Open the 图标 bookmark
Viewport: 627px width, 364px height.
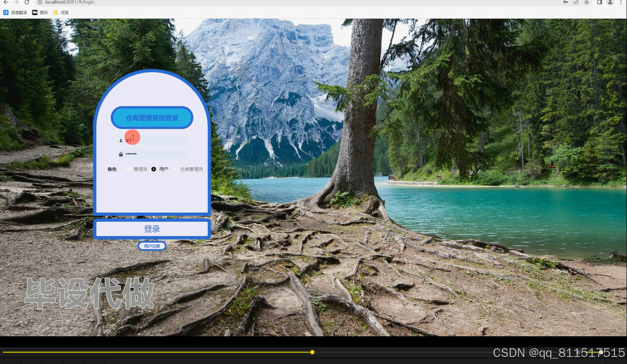coord(40,12)
